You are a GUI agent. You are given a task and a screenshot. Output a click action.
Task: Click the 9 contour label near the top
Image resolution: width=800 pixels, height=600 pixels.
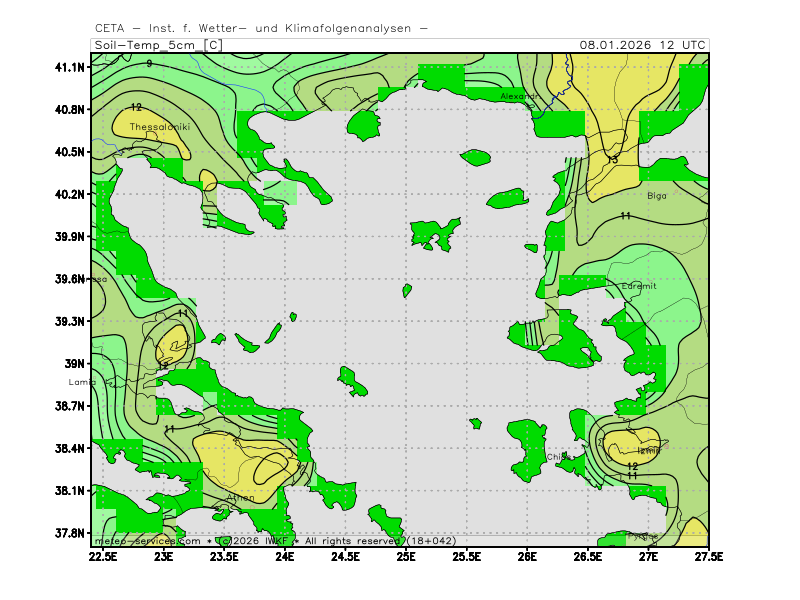pos(149,64)
